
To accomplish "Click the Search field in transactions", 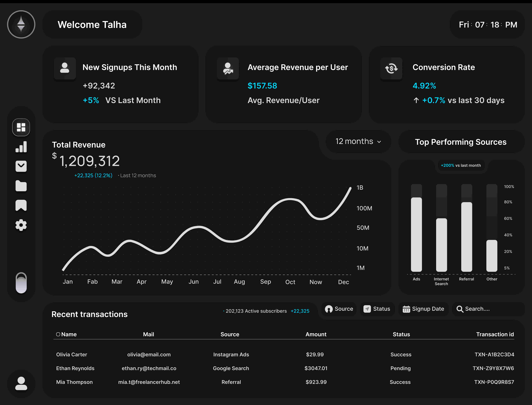I will [488, 309].
